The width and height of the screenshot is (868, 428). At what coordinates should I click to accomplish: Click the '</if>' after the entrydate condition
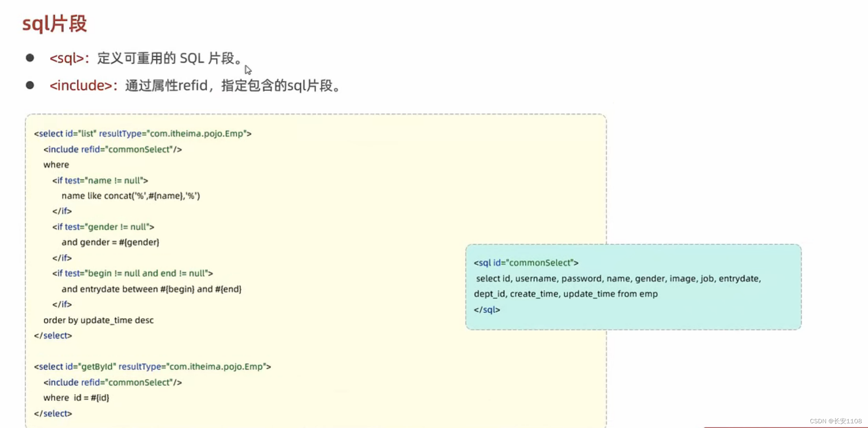point(62,304)
